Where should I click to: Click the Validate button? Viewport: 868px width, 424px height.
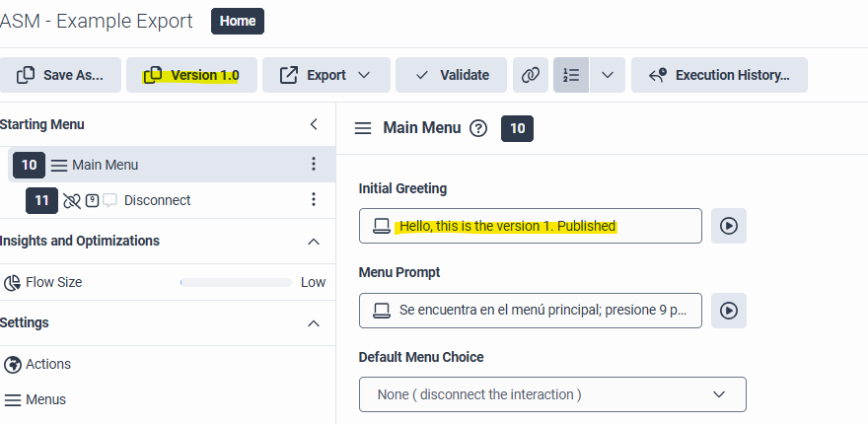point(451,75)
